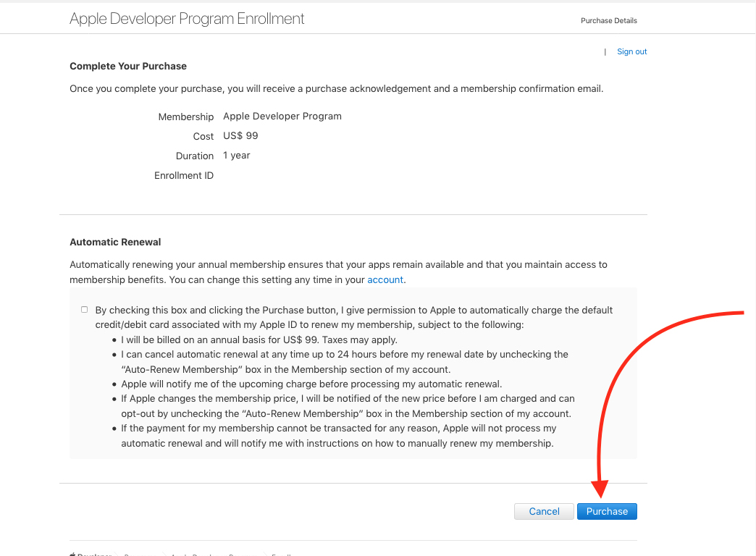The width and height of the screenshot is (756, 556).
Task: Click the 'Automatic Renewal' heading
Action: pos(115,242)
